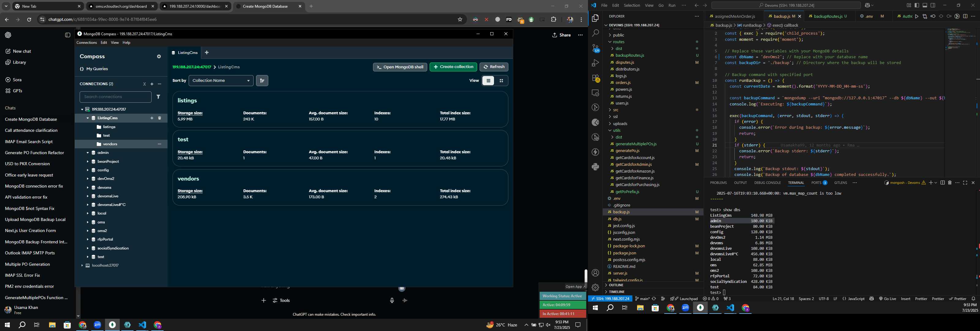
Task: Open vendors collection more-options dots
Action: pos(160,144)
